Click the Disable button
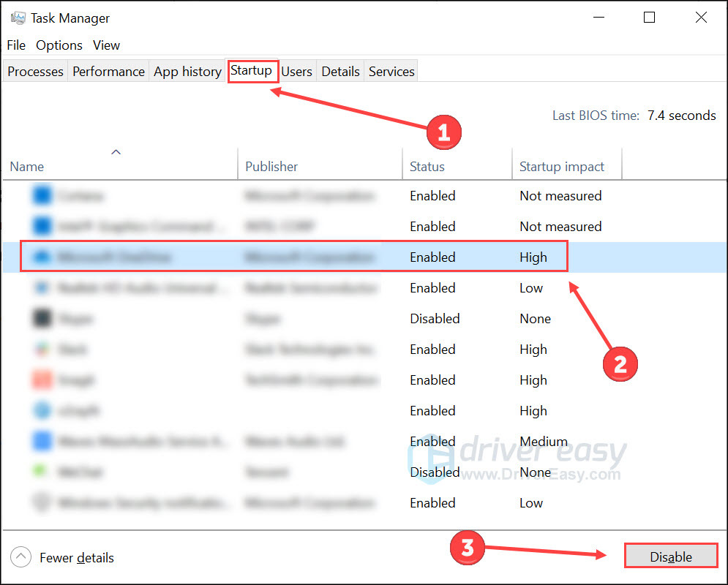Screen dimensions: 728x585 point(669,556)
